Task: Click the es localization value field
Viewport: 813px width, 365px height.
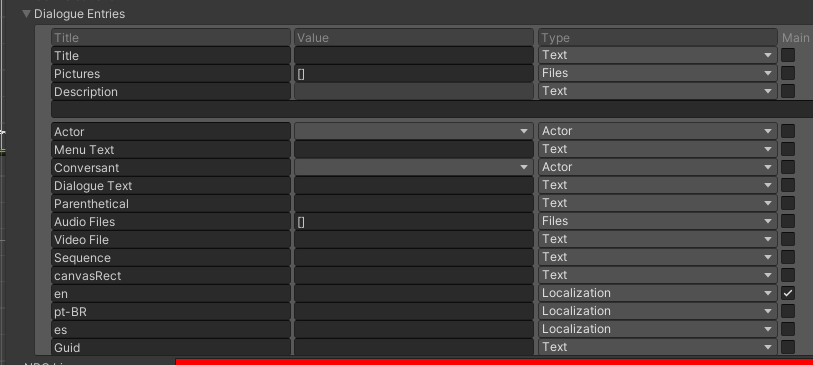Action: [x=414, y=329]
